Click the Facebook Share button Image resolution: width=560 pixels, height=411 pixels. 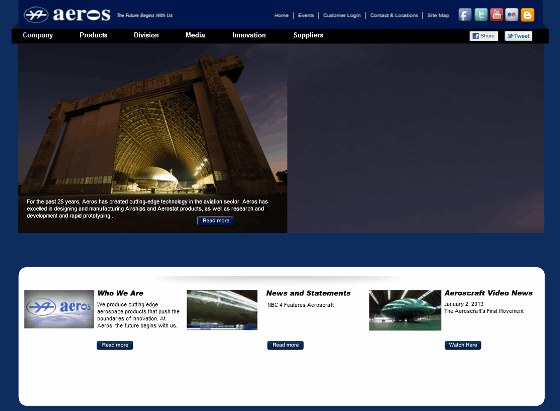pyautogui.click(x=484, y=36)
